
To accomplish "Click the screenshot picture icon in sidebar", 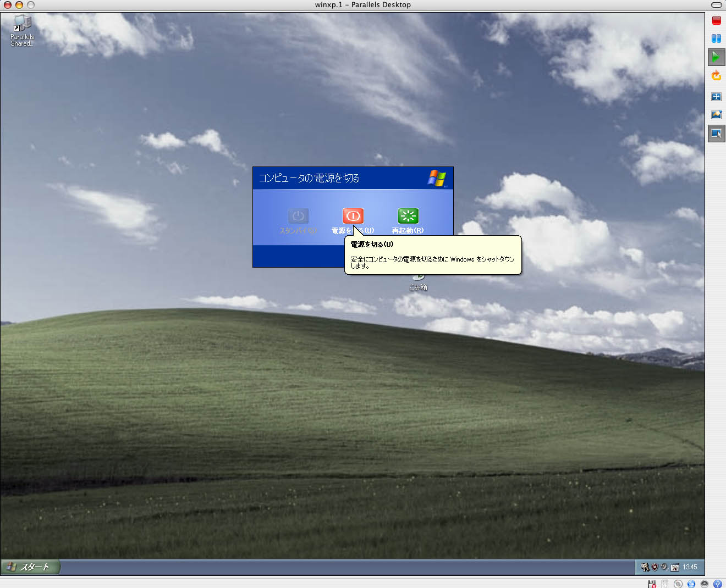I will tap(716, 115).
